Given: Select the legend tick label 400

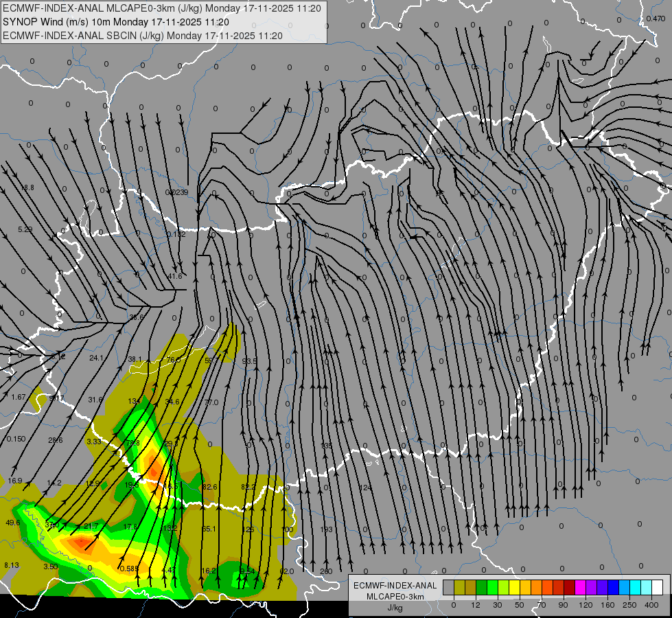Looking at the screenshot, I should coord(651,605).
